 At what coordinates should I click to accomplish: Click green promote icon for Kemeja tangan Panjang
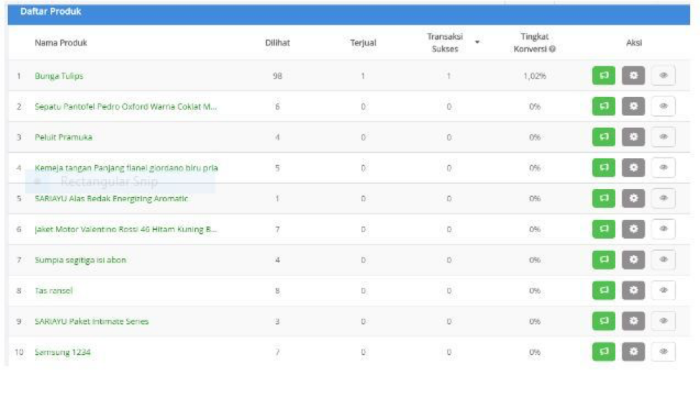pyautogui.click(x=604, y=168)
